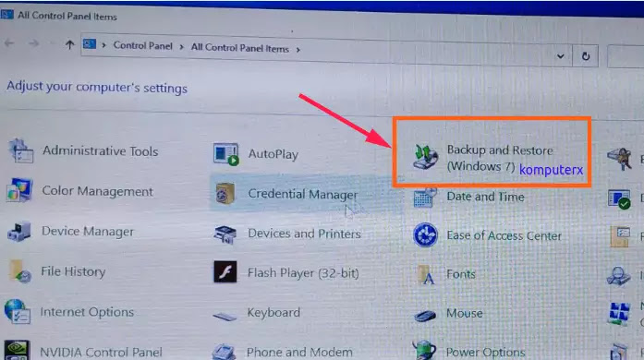Click the Phone and Modem text

299,353
